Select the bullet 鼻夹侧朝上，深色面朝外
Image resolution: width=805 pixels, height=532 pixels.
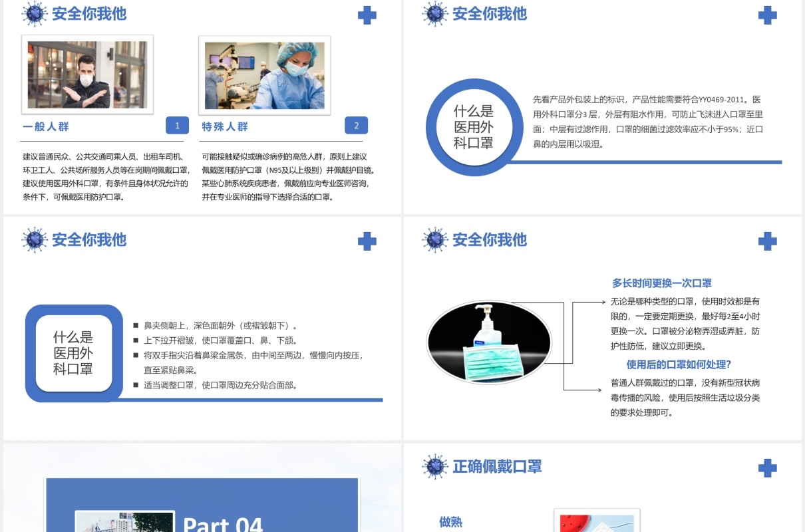pos(215,326)
